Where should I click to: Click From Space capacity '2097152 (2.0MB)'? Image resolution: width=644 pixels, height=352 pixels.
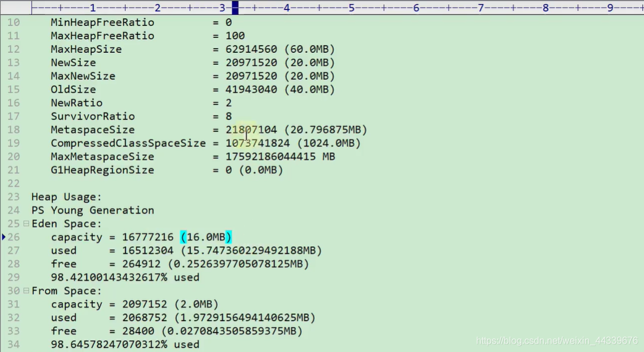170,304
